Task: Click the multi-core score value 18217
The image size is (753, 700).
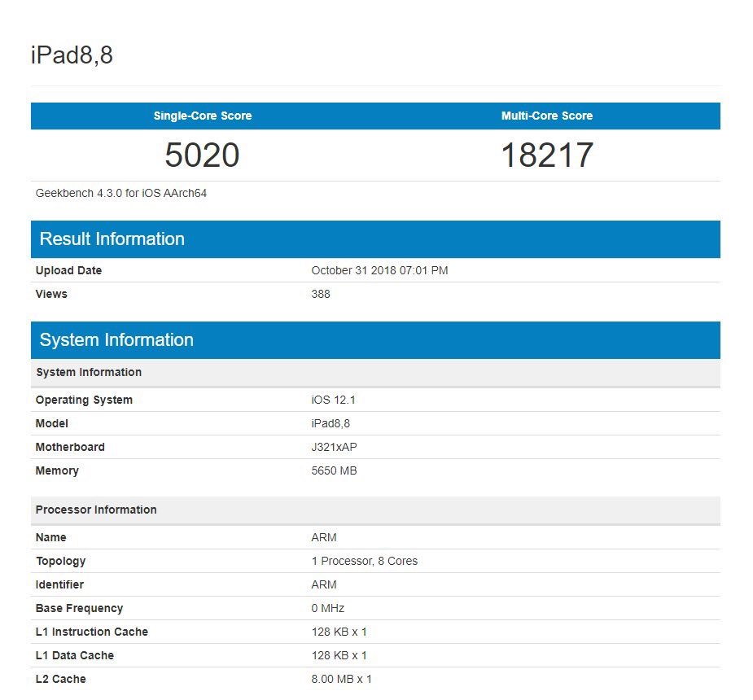Action: point(547,155)
